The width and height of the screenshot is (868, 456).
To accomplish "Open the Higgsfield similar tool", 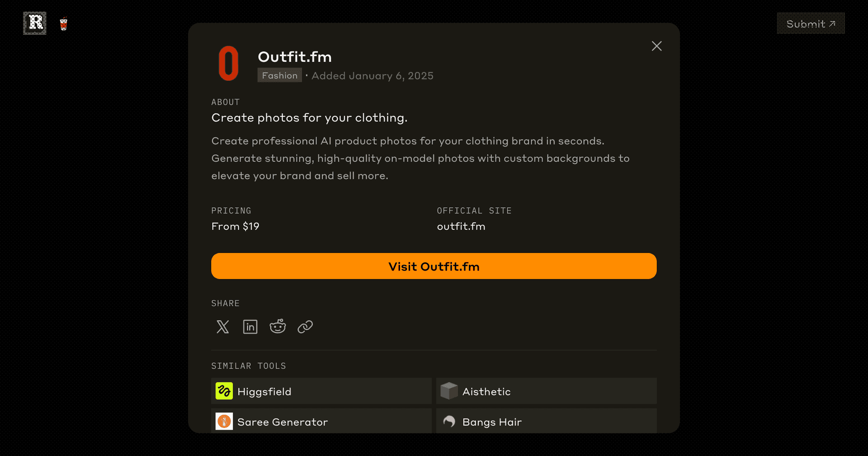I will [321, 391].
